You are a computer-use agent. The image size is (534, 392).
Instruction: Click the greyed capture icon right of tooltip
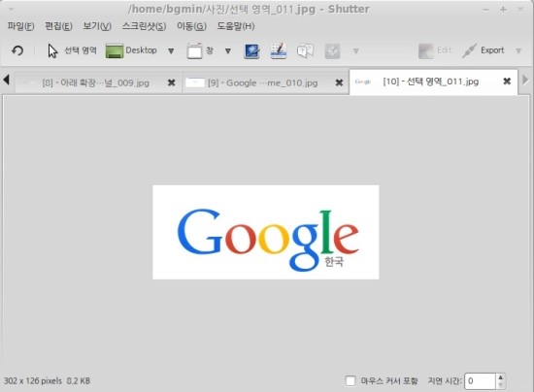pyautogui.click(x=332, y=51)
